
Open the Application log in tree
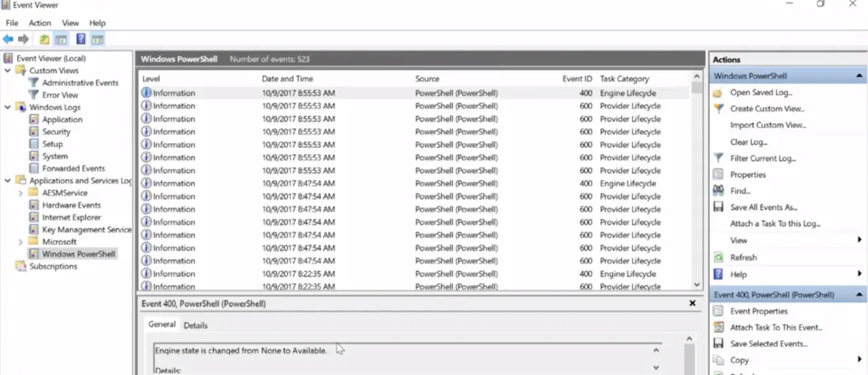(x=62, y=119)
